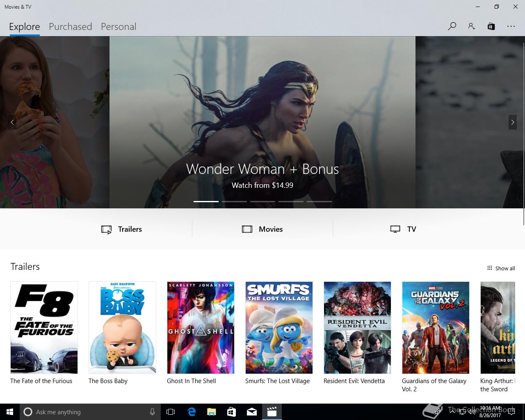This screenshot has height=420, width=525.
Task: Click the Cortana microphone icon
Action: click(x=152, y=412)
